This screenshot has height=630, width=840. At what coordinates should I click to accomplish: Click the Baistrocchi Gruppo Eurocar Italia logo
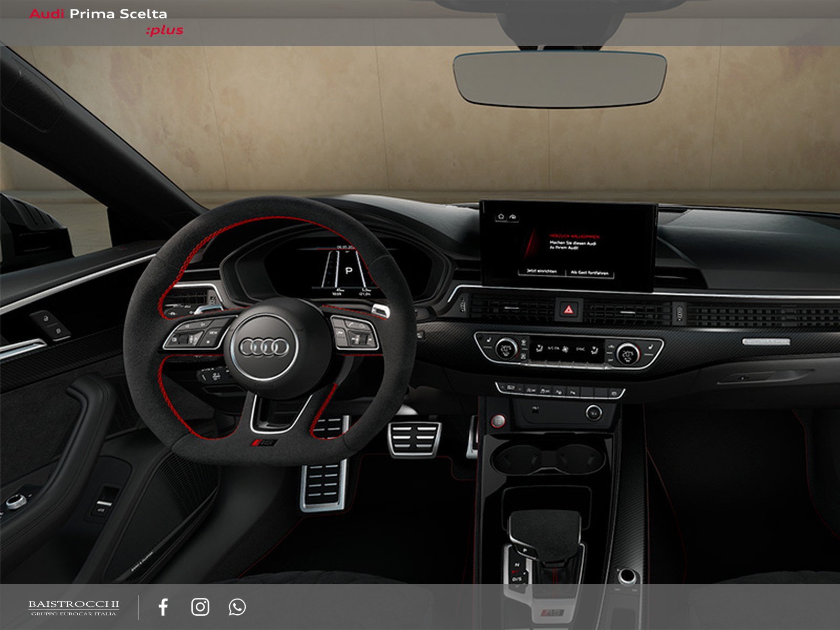tap(73, 607)
